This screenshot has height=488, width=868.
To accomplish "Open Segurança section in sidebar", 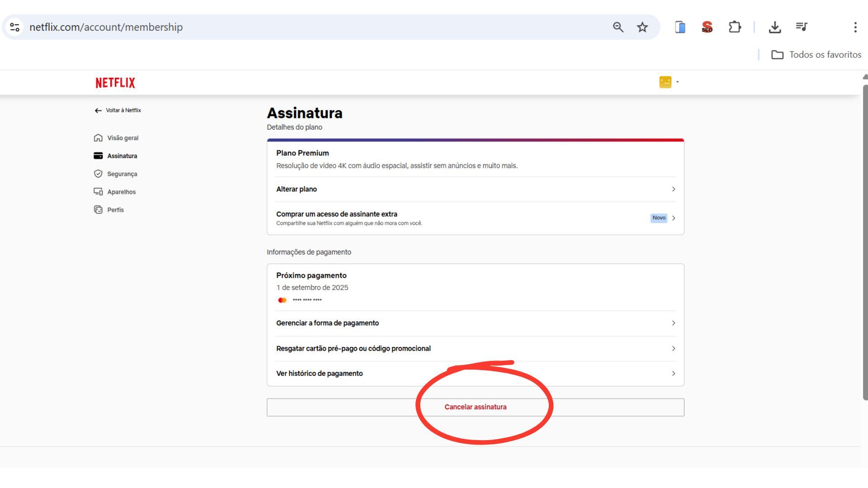I will [x=122, y=174].
